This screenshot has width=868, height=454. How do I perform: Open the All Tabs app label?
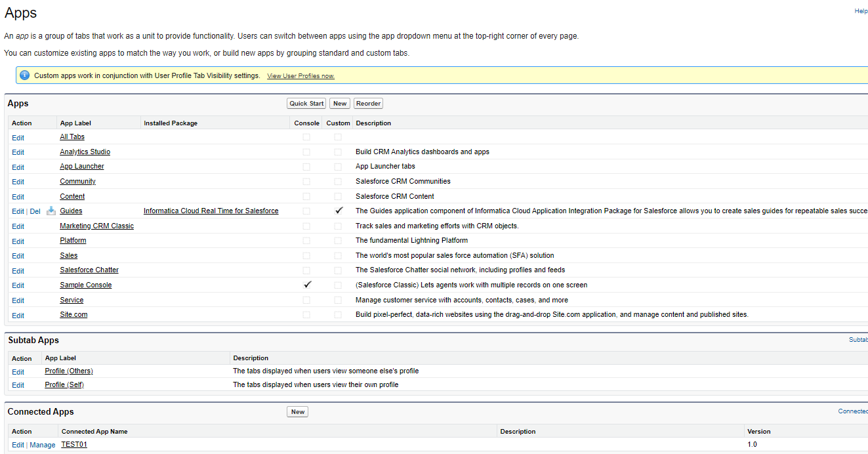(x=72, y=137)
